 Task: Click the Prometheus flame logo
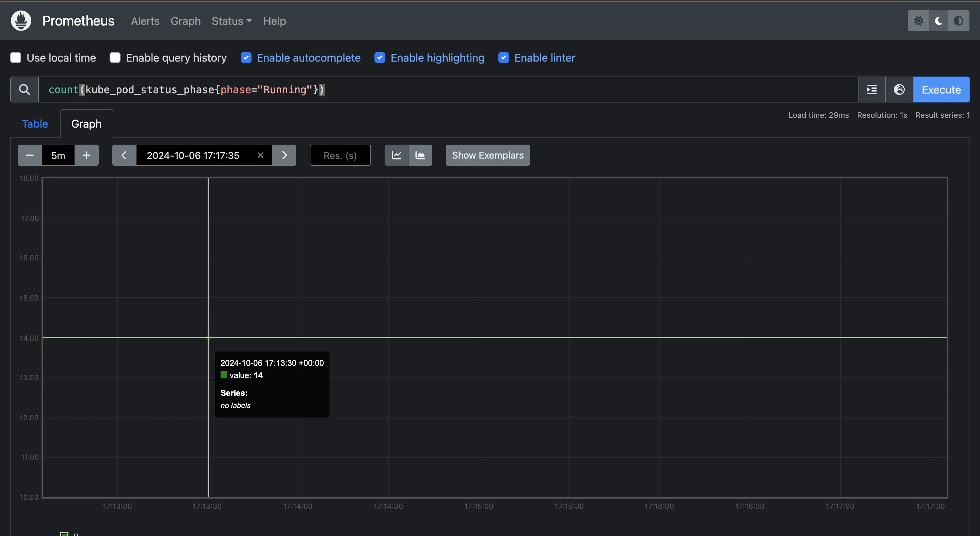(21, 20)
